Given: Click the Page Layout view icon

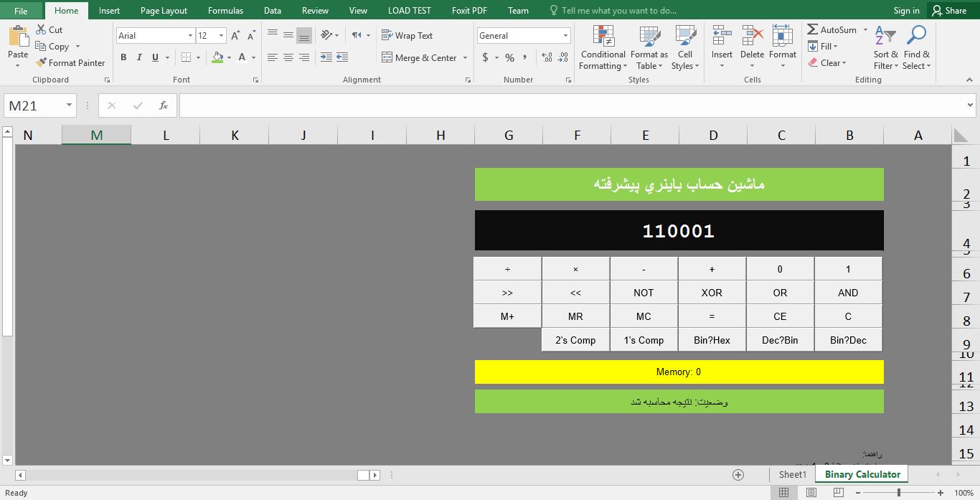Looking at the screenshot, I should click(811, 493).
